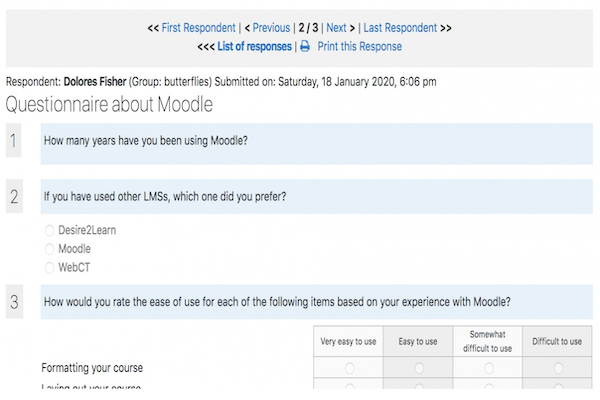Click the printer icon beside Print this Response

click(x=305, y=46)
